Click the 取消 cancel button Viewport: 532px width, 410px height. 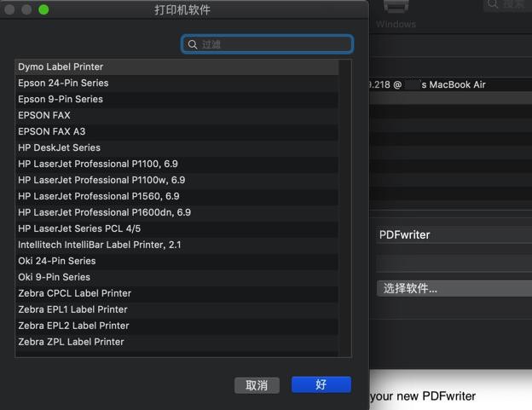pos(257,385)
